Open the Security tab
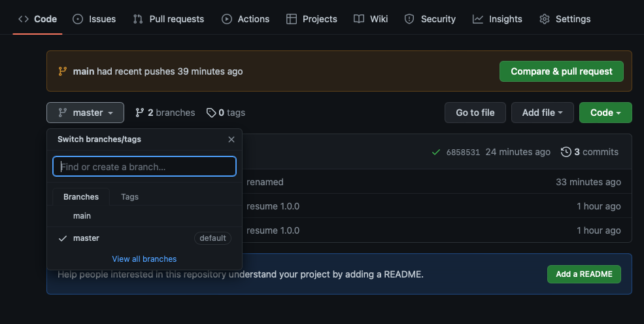Viewport: 644px width, 324px height. click(x=430, y=19)
